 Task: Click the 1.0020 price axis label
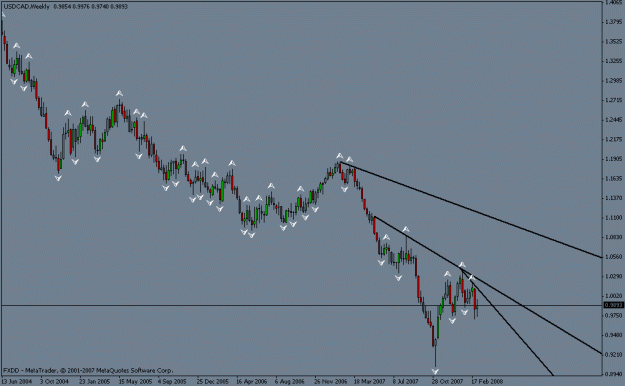click(613, 295)
